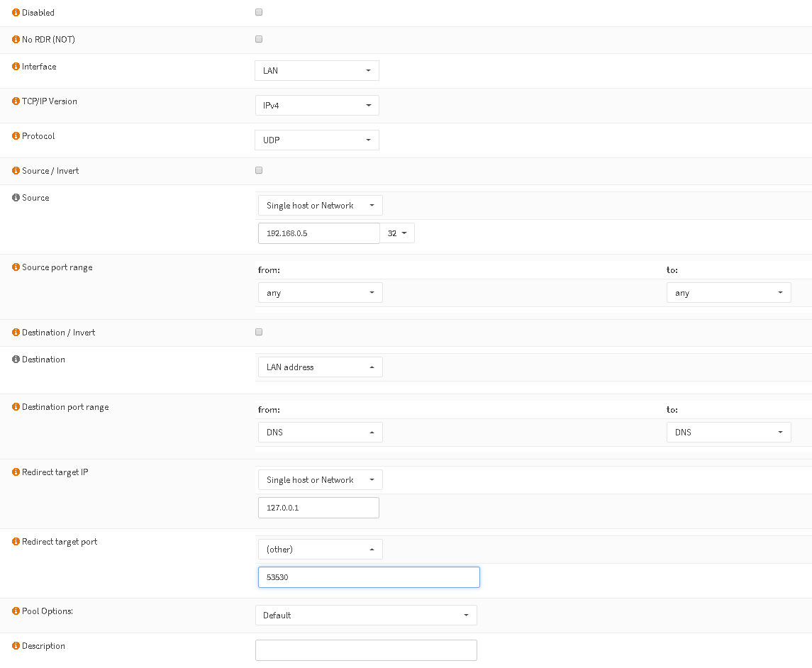Viewport: 812px width, 668px height.
Task: Click the grey info icon beside Source
Action: [x=16, y=197]
